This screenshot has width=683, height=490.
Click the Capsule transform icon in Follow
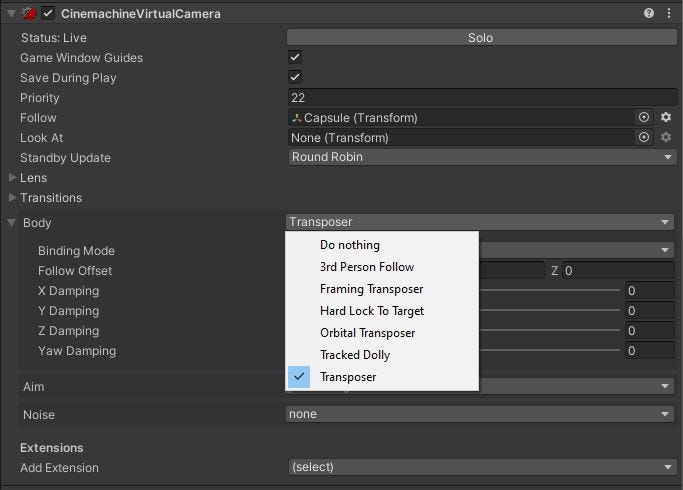click(x=297, y=118)
